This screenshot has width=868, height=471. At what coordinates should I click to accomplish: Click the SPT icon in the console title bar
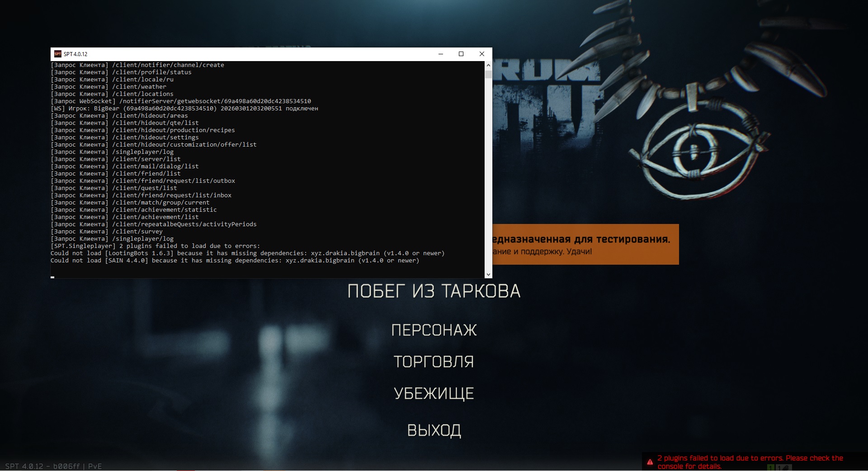(57, 54)
